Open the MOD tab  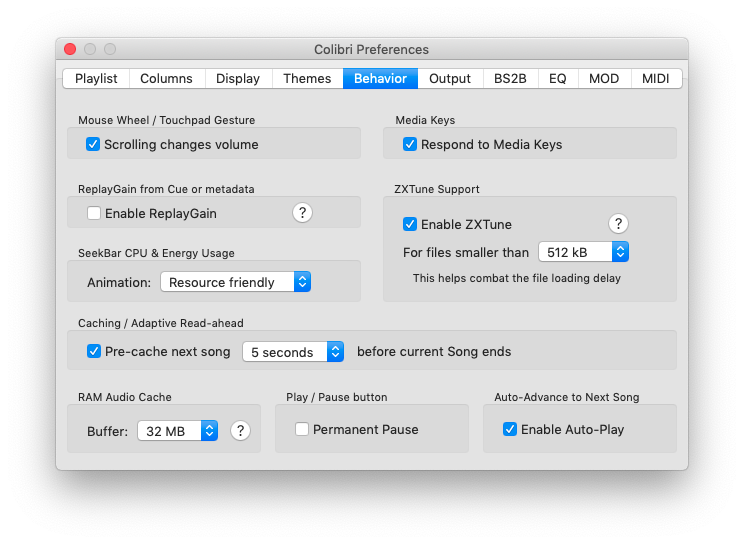(x=604, y=78)
